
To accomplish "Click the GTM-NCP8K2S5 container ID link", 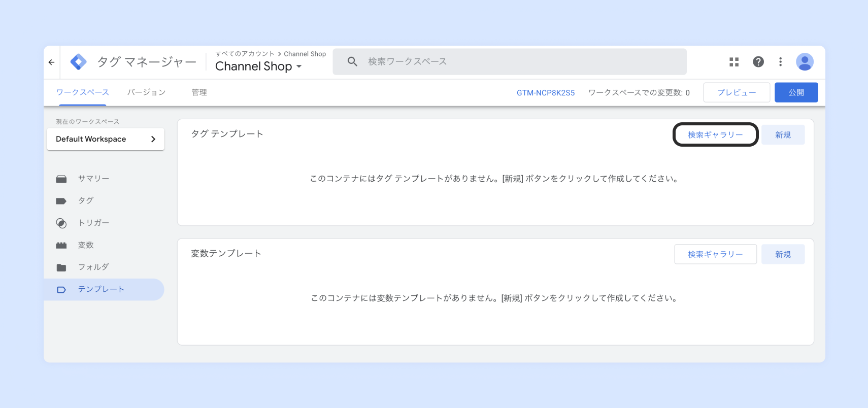I will 546,93.
